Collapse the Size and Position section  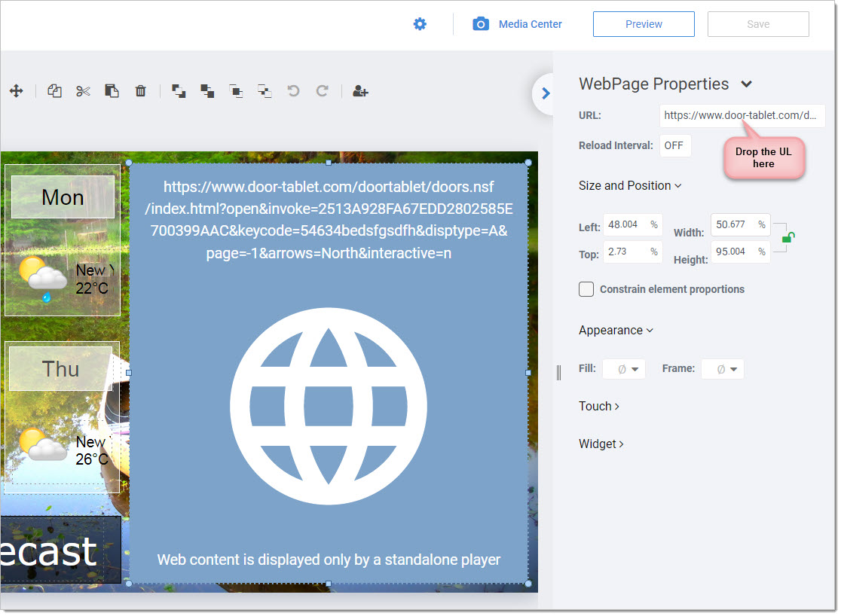tap(630, 186)
